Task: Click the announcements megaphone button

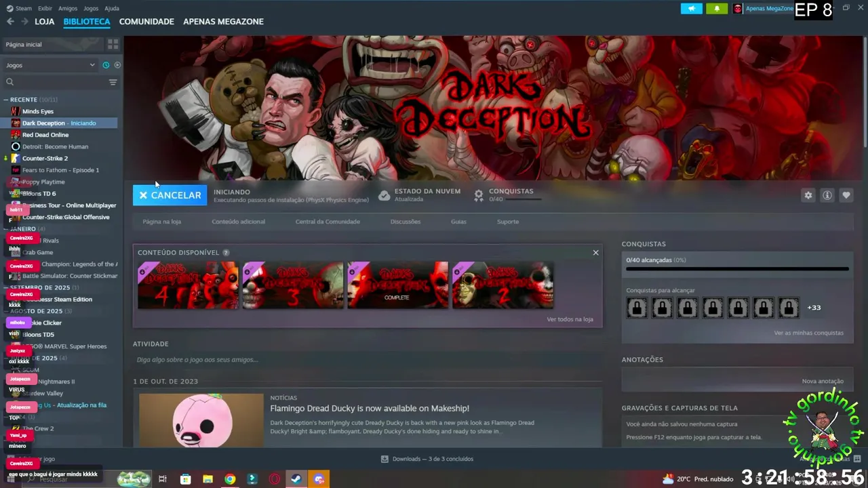Action: pos(692,8)
